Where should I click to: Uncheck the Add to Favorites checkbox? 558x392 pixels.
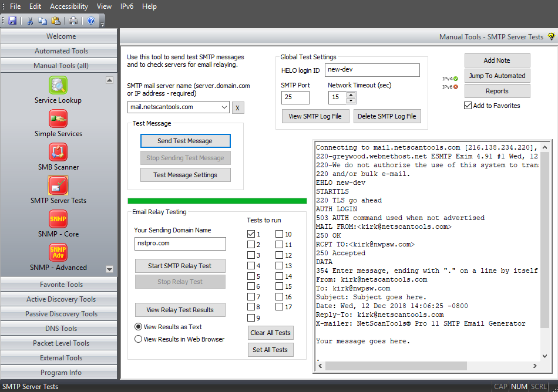[x=468, y=105]
